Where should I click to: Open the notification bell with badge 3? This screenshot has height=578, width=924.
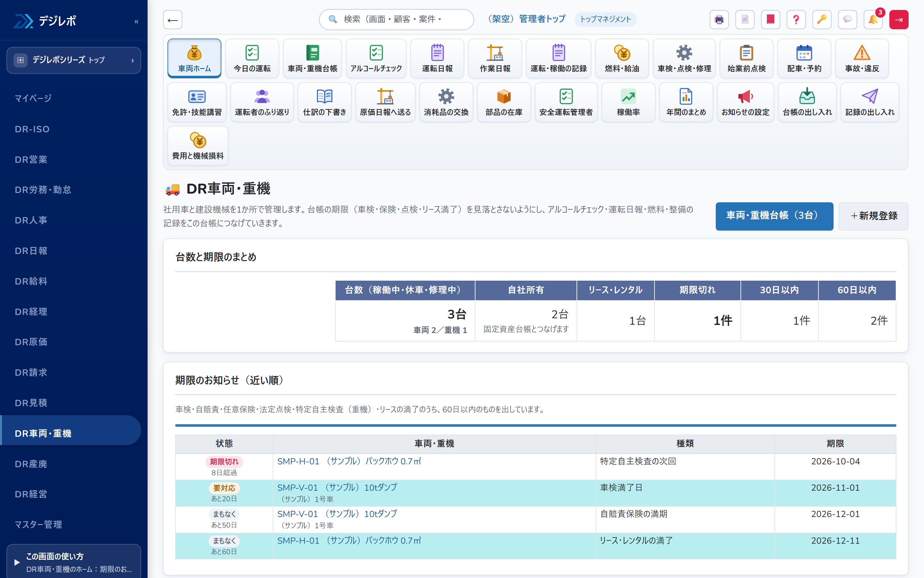[873, 20]
